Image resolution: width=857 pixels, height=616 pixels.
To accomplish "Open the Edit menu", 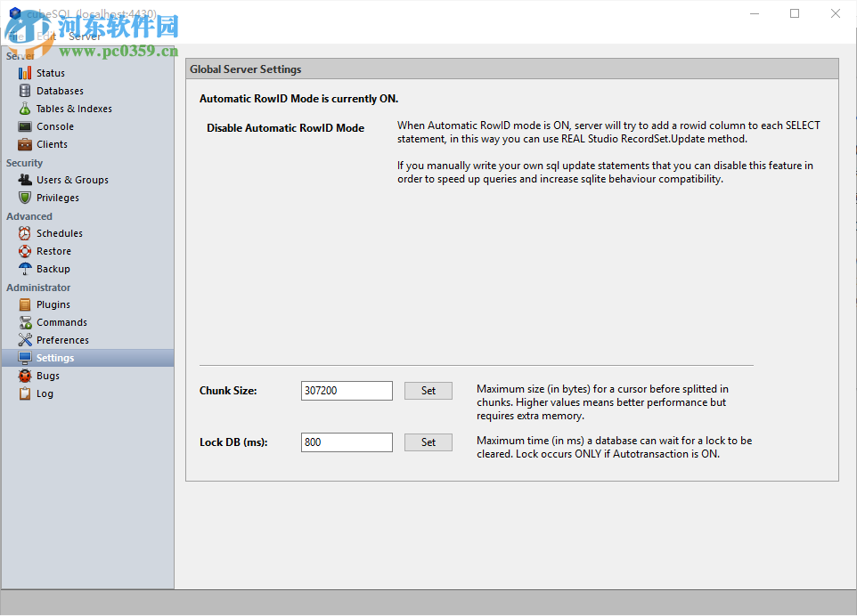I will point(46,36).
